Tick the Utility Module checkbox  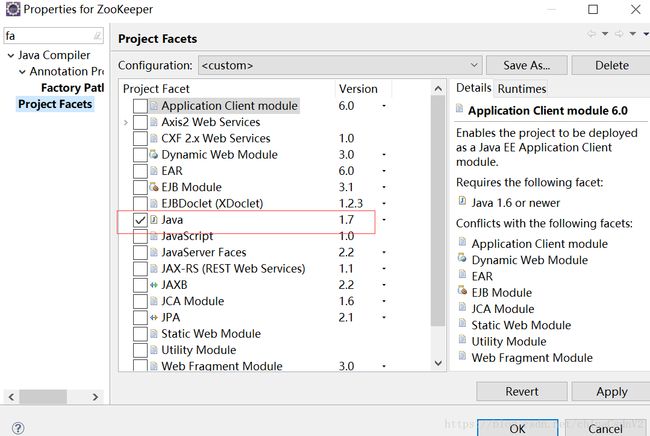[140, 350]
